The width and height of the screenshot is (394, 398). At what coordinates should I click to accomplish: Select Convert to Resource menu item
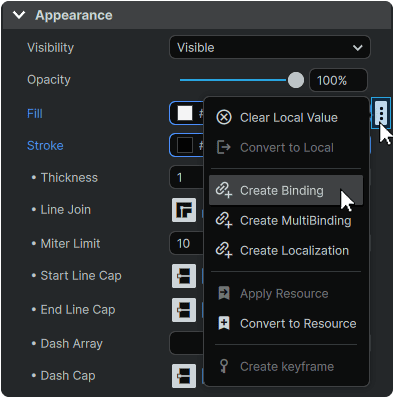[x=286, y=324]
